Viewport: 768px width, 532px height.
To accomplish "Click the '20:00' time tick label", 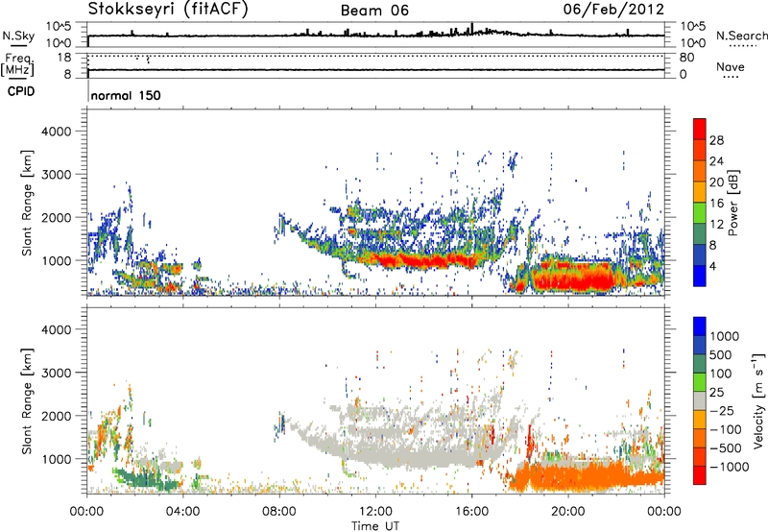I will pos(568,512).
